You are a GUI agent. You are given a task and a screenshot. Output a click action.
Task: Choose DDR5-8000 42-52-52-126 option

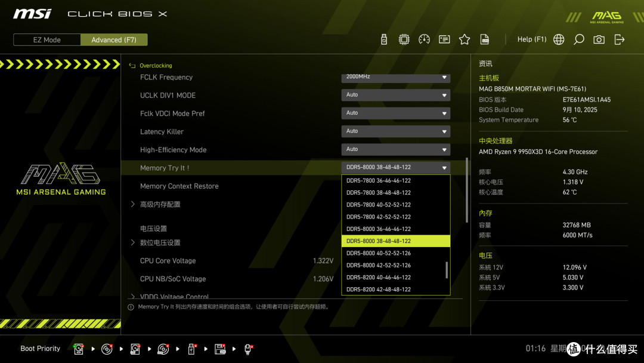point(395,265)
